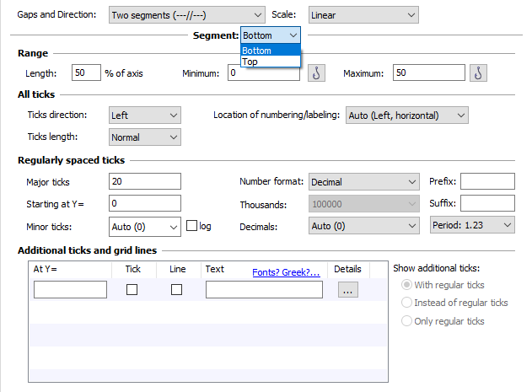Choose Bottom in the Segment list

click(x=257, y=51)
